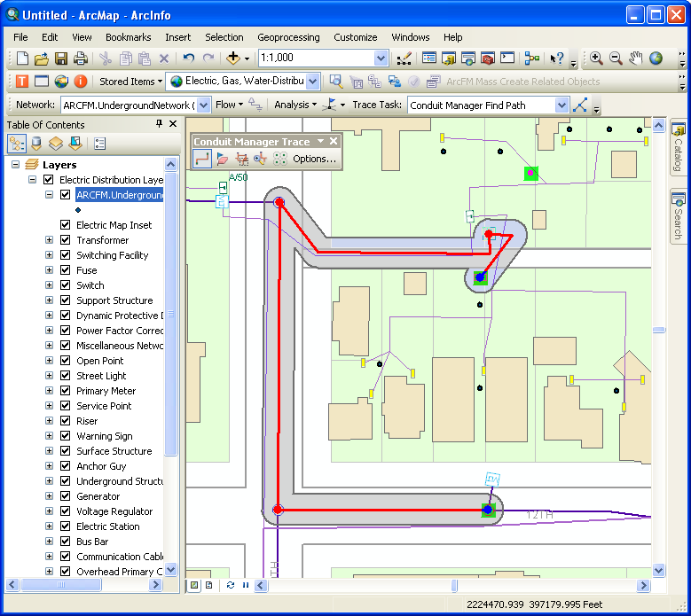Expand the Switch layer node
This screenshot has width=691, height=616.
pyautogui.click(x=49, y=285)
